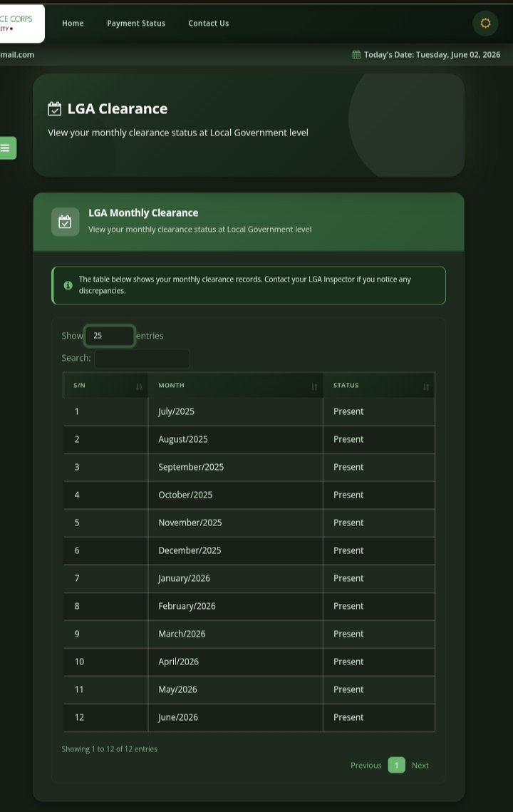
Task: Open Contact Us menu item
Action: pos(209,24)
